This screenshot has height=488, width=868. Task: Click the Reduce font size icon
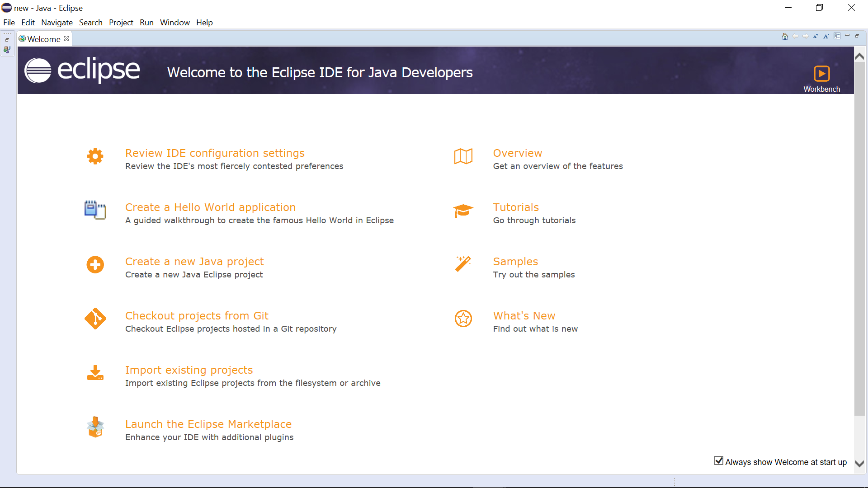[816, 37]
